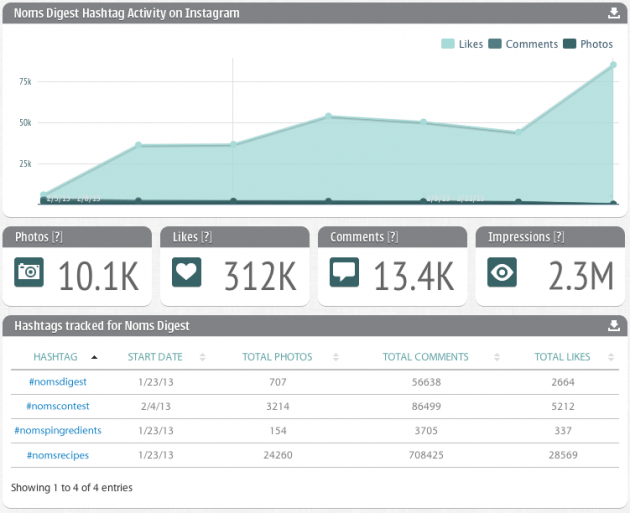The image size is (630, 513).
Task: Sort table by TOTAL LIKES arrows
Action: [611, 357]
